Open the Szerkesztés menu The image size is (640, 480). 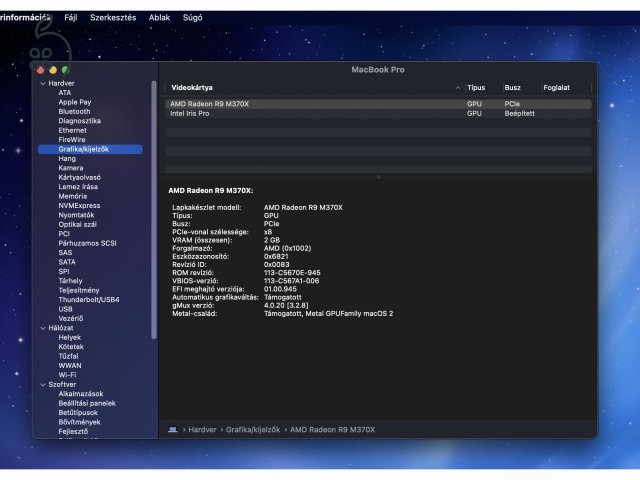pyautogui.click(x=113, y=18)
